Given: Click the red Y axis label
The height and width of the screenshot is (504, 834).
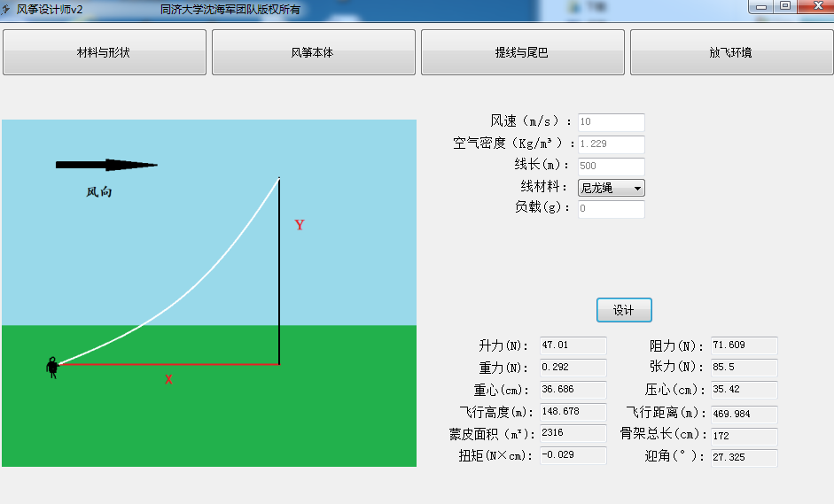Looking at the screenshot, I should 300,225.
